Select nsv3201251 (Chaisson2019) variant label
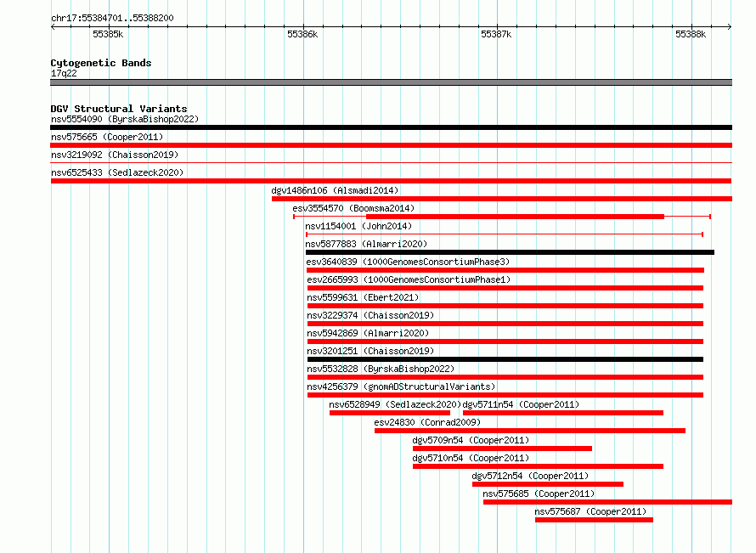Screen dimensions: 756x553 coord(370,351)
